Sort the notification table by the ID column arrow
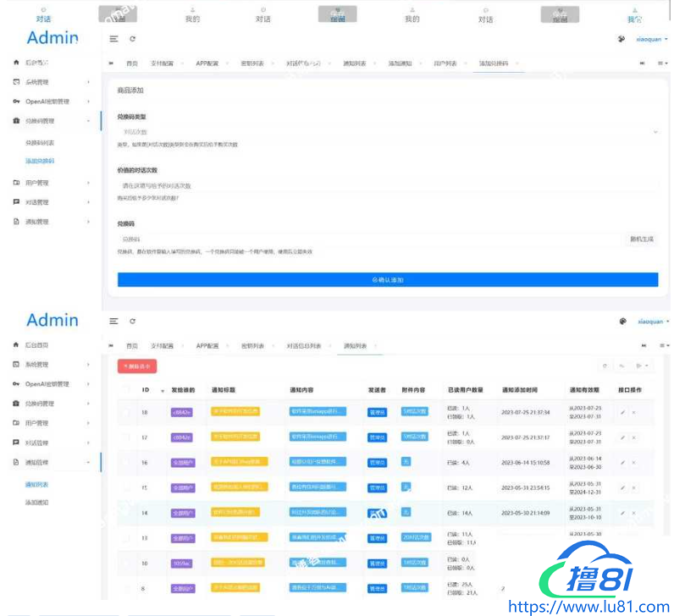This screenshot has height=616, width=674. coord(162,391)
